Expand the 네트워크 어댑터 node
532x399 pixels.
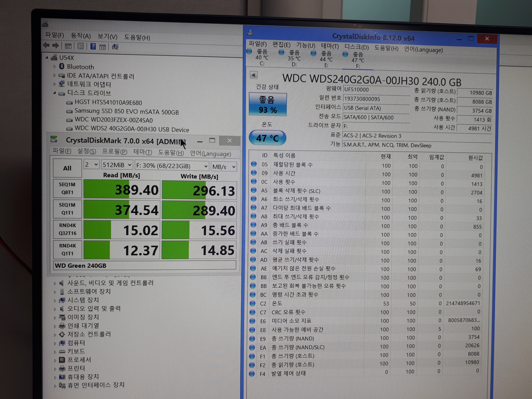pyautogui.click(x=54, y=84)
